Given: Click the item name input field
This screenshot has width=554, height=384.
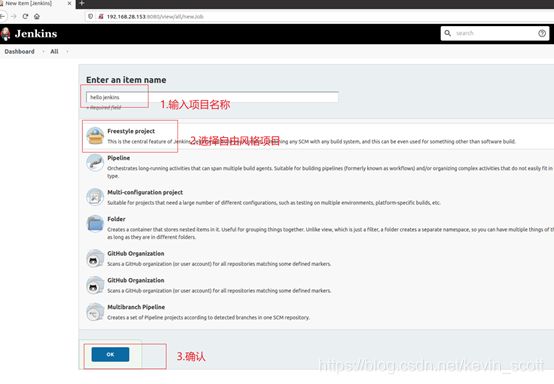Looking at the screenshot, I should [212, 97].
